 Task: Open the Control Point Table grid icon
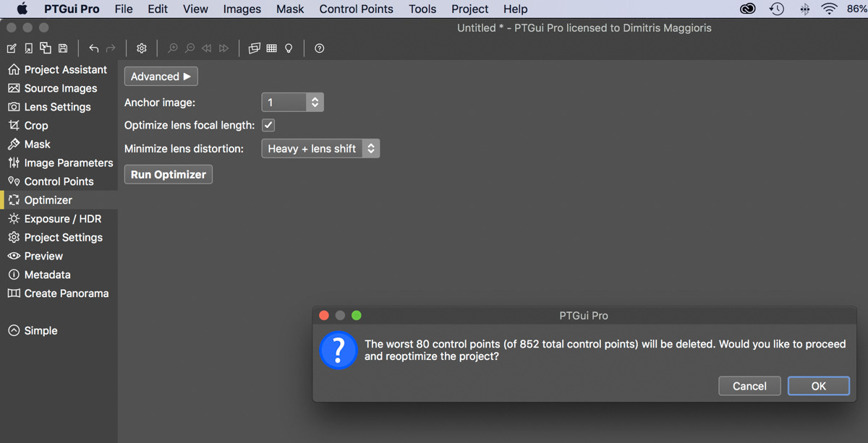coord(272,48)
